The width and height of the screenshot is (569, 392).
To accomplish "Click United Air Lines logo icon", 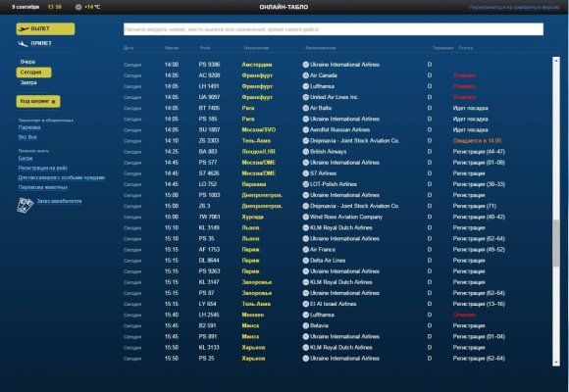I will tap(305, 97).
